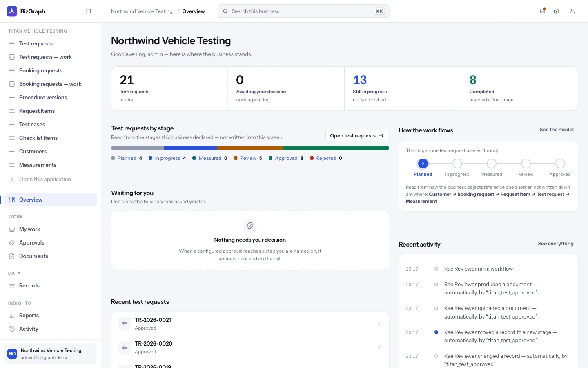The image size is (588, 368).
Task: Click the search magnifier icon
Action: pos(225,11)
